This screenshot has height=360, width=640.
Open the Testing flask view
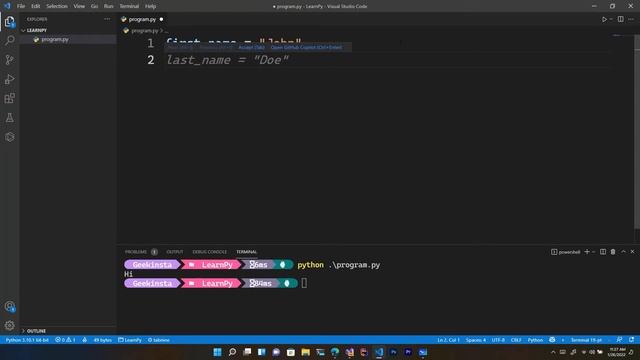click(x=9, y=118)
